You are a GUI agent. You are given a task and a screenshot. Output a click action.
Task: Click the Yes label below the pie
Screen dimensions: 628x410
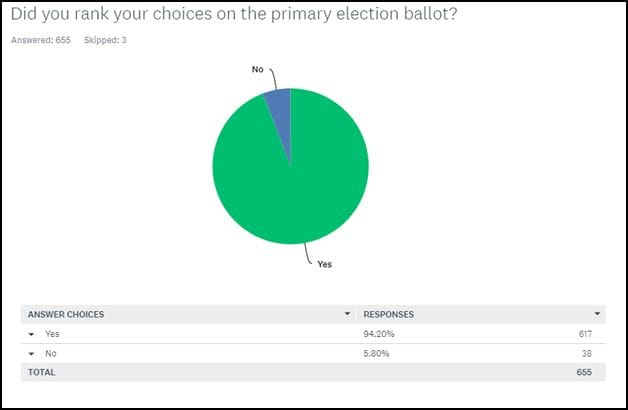324,264
